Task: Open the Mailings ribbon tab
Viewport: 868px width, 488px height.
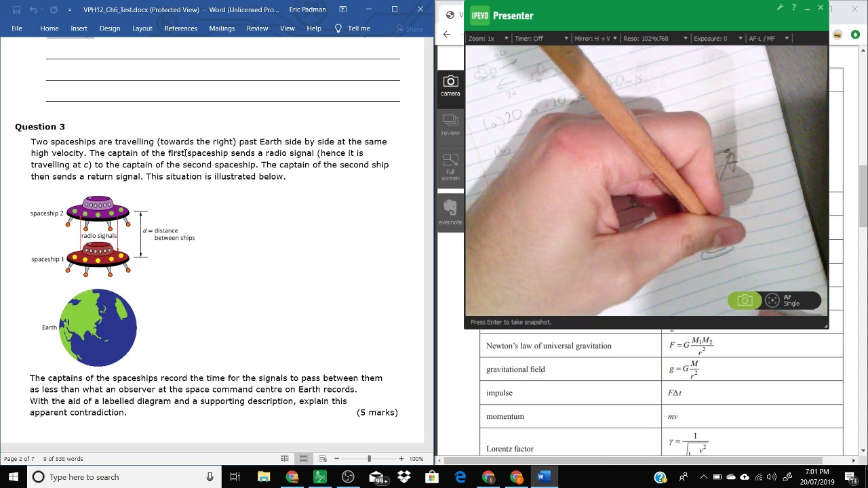Action: (x=222, y=28)
